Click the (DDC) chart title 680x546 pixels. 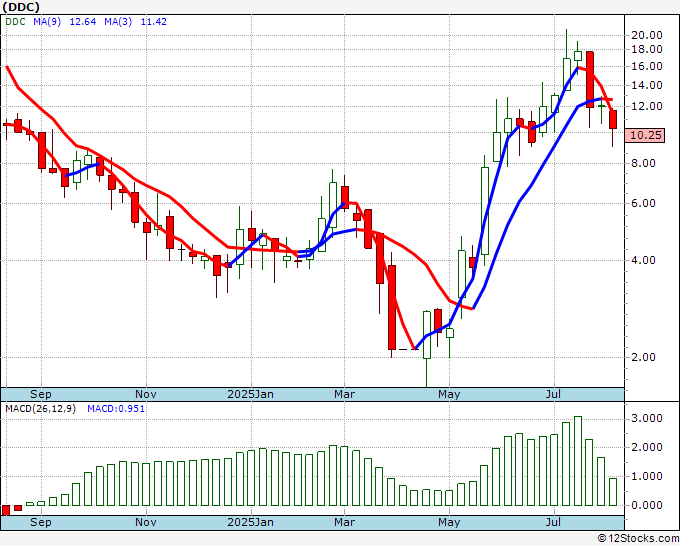coord(21,7)
